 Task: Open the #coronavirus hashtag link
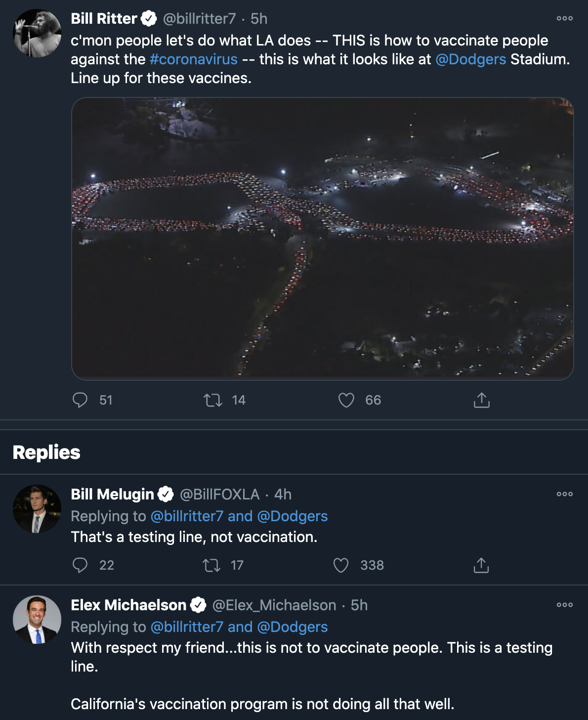[194, 59]
